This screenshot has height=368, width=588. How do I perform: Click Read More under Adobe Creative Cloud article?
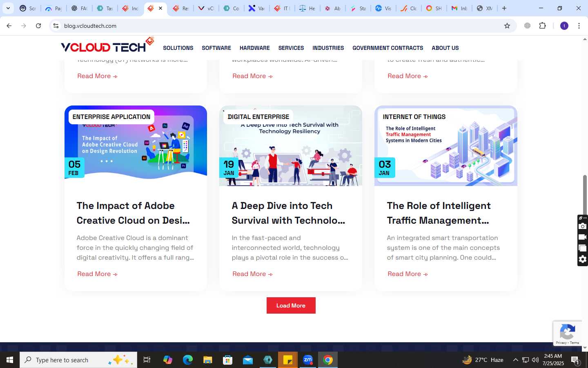pyautogui.click(x=97, y=274)
